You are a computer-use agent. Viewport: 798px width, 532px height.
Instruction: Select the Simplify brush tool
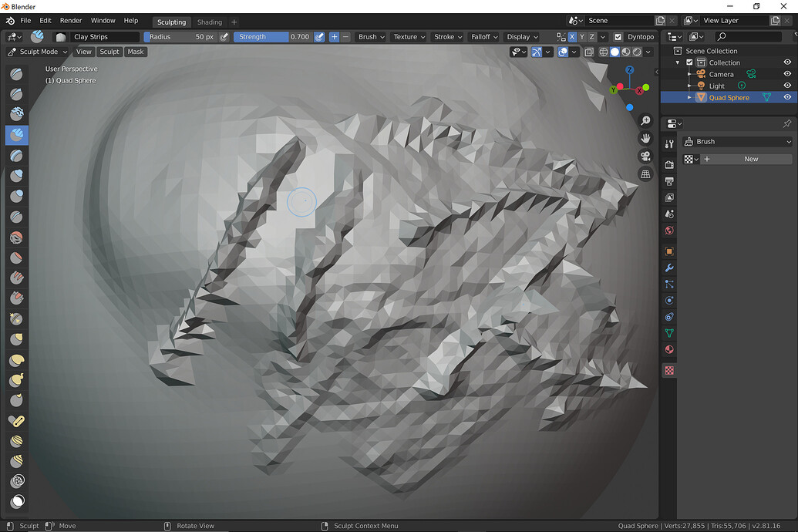pyautogui.click(x=16, y=481)
